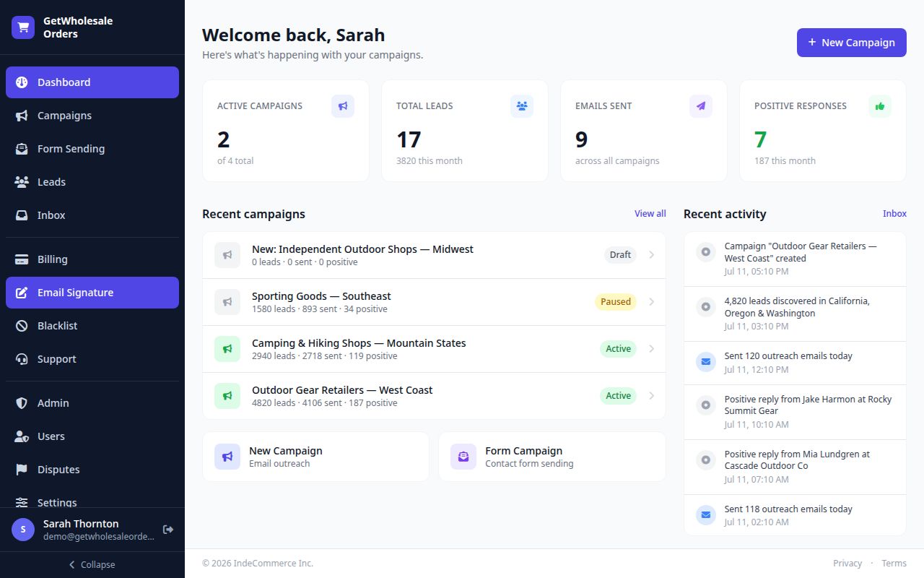This screenshot has height=578, width=924.
Task: Click the megaphone icon for Sporting Goods — Southeast
Action: click(227, 302)
